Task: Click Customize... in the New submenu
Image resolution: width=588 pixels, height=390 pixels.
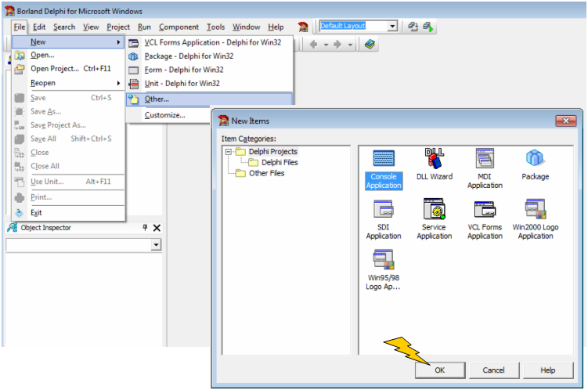Action: (x=168, y=115)
